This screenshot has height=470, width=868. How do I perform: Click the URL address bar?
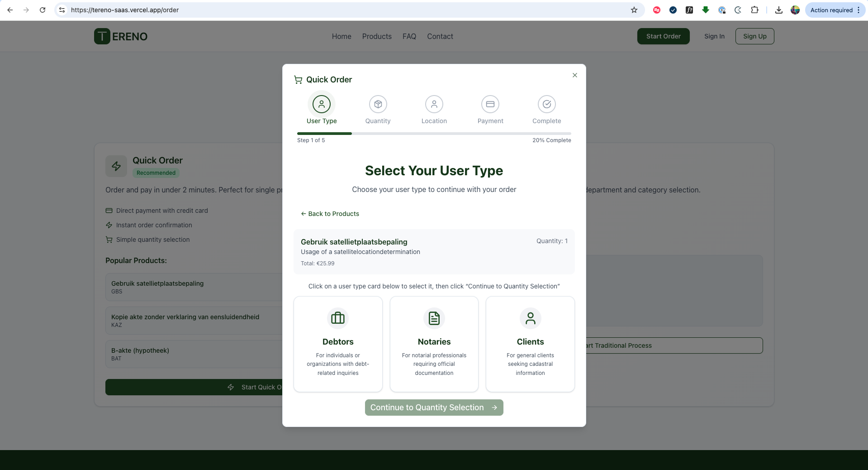348,10
